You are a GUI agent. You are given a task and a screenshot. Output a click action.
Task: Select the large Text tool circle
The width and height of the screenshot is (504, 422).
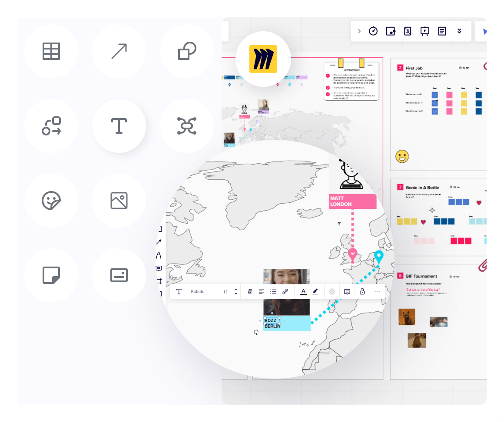pos(119,126)
